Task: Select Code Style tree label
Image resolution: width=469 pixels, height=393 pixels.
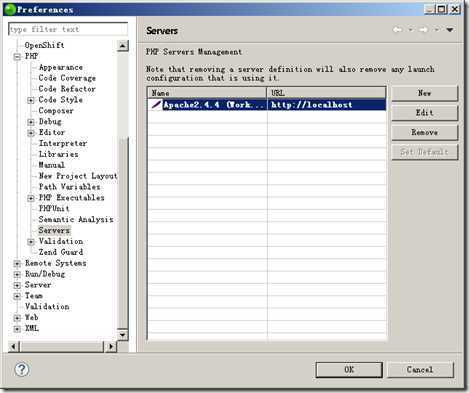Action: (61, 100)
